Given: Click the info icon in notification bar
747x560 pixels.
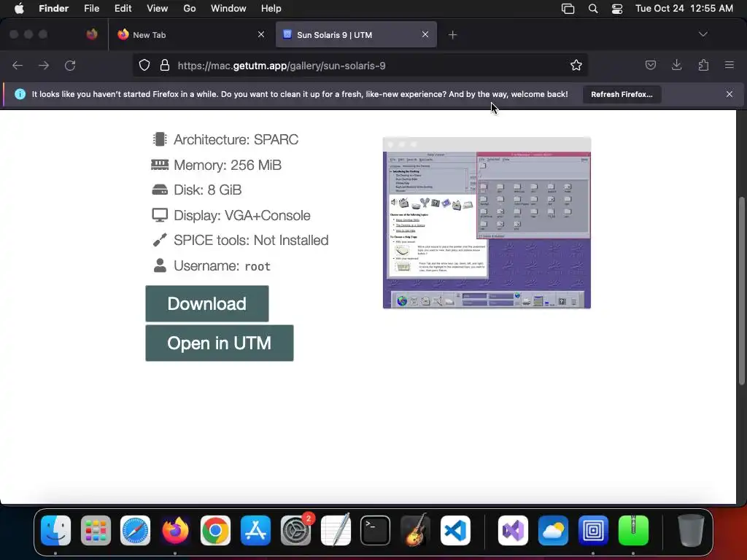Looking at the screenshot, I should tap(20, 94).
